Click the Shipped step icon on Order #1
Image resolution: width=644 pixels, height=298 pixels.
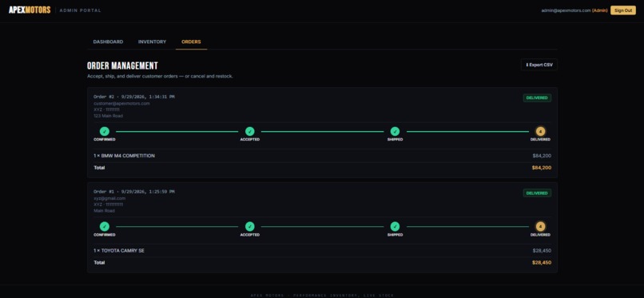[395, 227]
